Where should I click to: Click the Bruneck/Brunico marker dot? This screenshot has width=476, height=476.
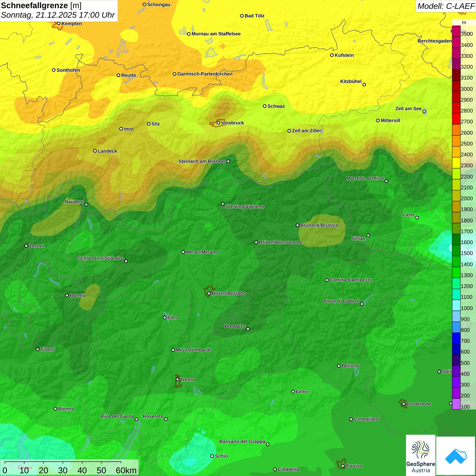(297, 225)
